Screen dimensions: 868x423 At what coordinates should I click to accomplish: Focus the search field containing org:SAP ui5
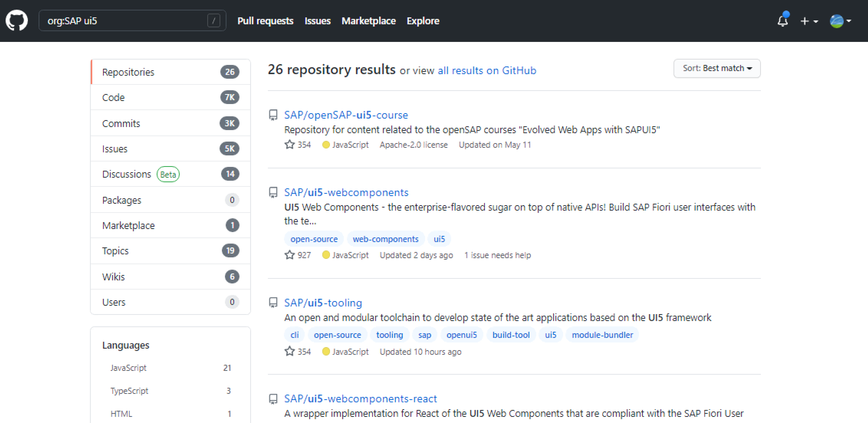(x=132, y=20)
